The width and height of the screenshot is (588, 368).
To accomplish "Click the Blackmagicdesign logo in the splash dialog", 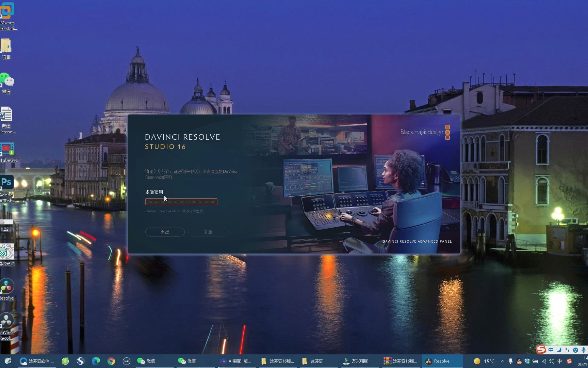I will tap(425, 132).
